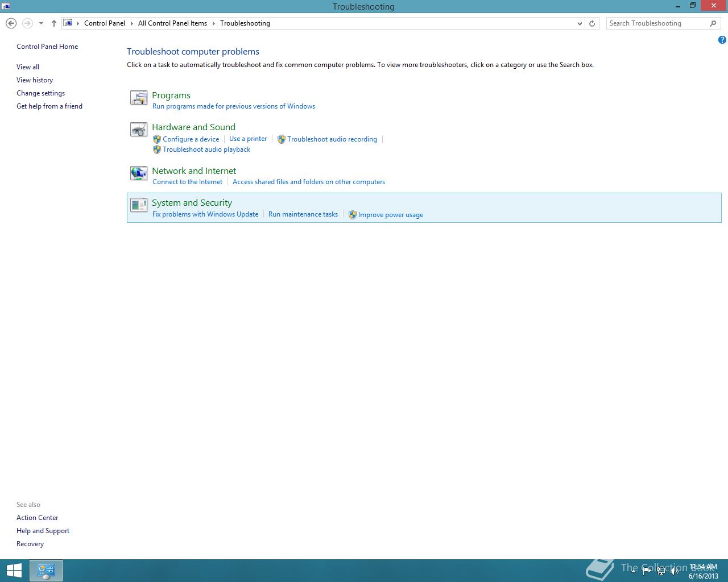Open System and Security heading
The width and height of the screenshot is (728, 582).
192,203
